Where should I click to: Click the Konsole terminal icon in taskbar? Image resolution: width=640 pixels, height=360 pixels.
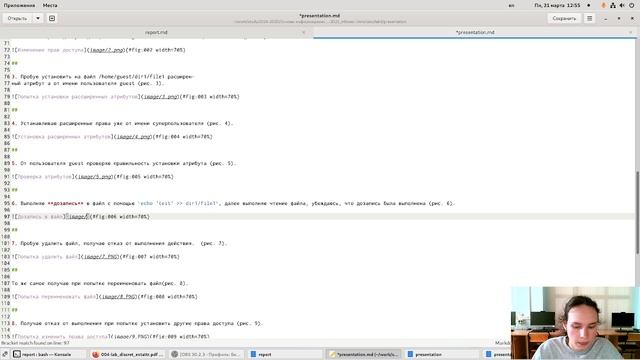pos(17,354)
